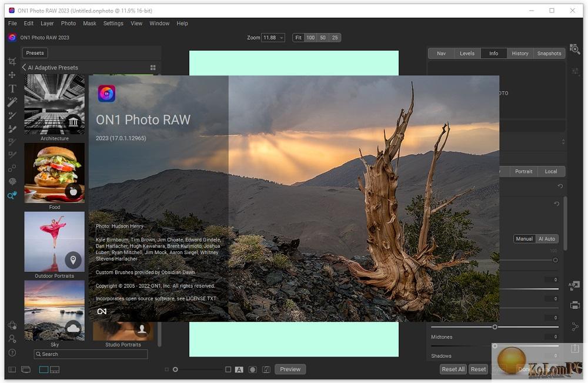Screen dimensions: 588x383
Task: Open the dual display window icon
Action: tap(26, 369)
